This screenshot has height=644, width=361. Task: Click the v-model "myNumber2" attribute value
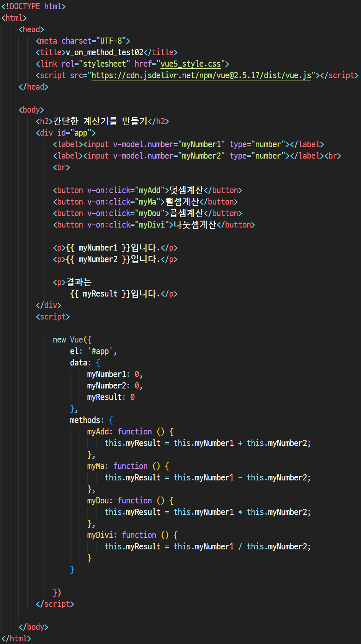pos(201,156)
